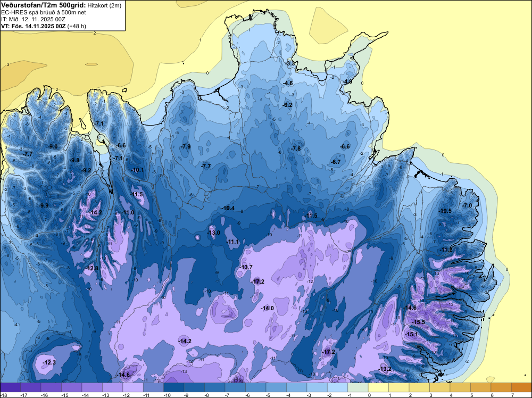The width and height of the screenshot is (532, 398).
Task: Select the -8 label on the color scale
Action: click(x=207, y=395)
